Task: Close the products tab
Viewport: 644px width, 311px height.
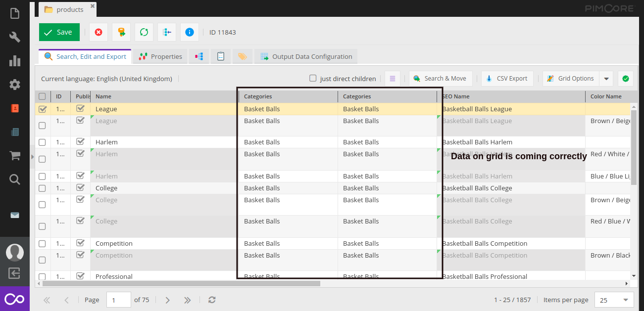Action: pos(92,6)
